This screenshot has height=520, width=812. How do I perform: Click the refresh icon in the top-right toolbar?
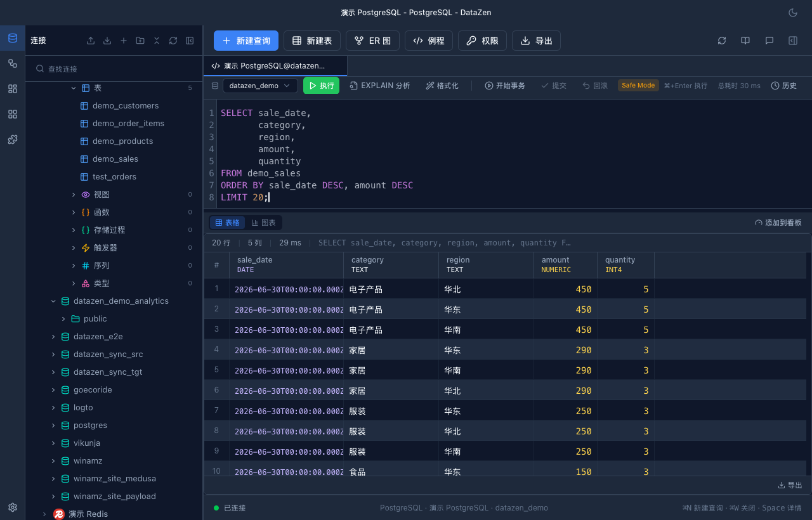coord(722,41)
